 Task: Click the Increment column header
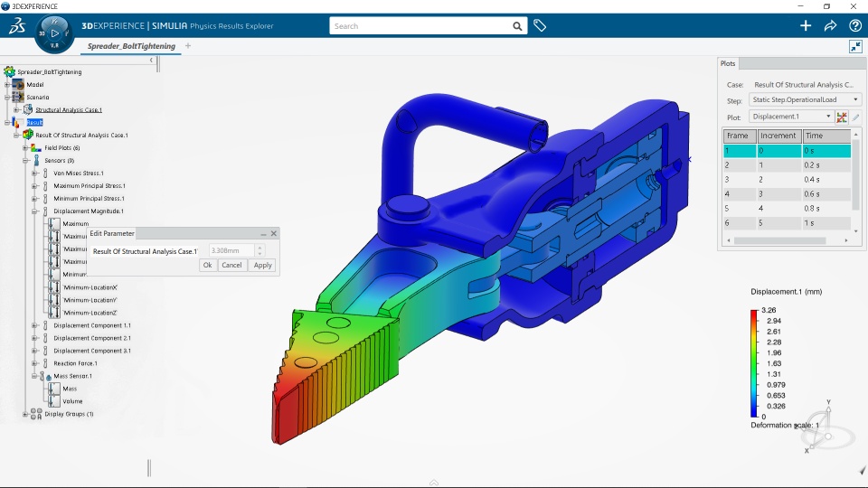click(x=778, y=136)
